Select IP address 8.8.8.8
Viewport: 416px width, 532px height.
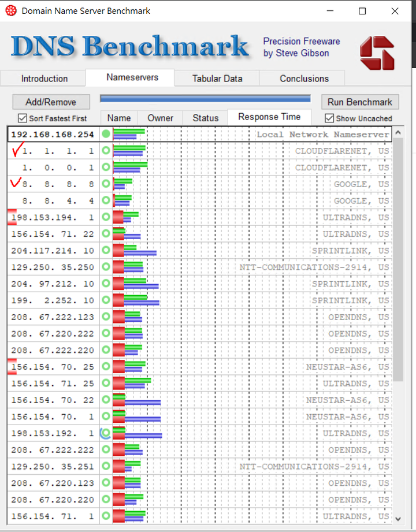point(58,184)
